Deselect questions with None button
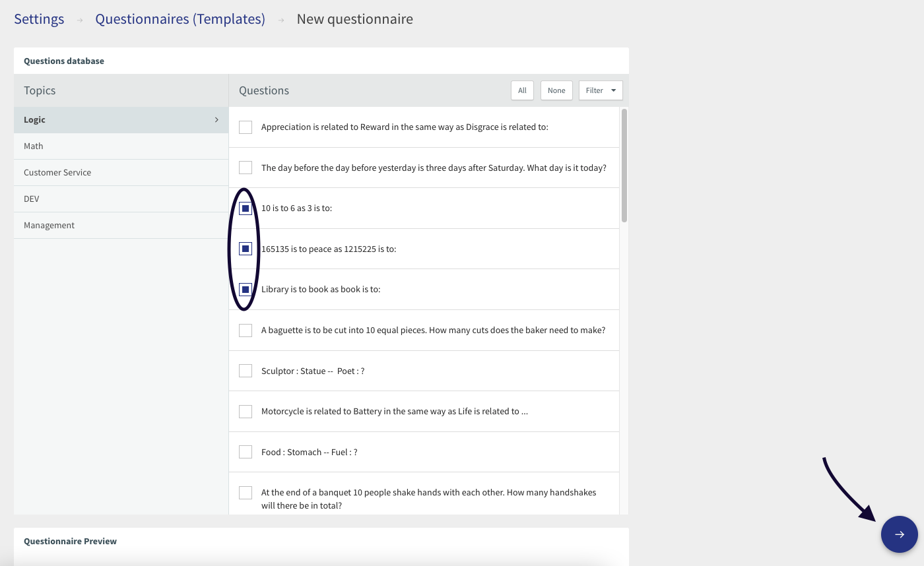The height and width of the screenshot is (566, 924). [556, 90]
